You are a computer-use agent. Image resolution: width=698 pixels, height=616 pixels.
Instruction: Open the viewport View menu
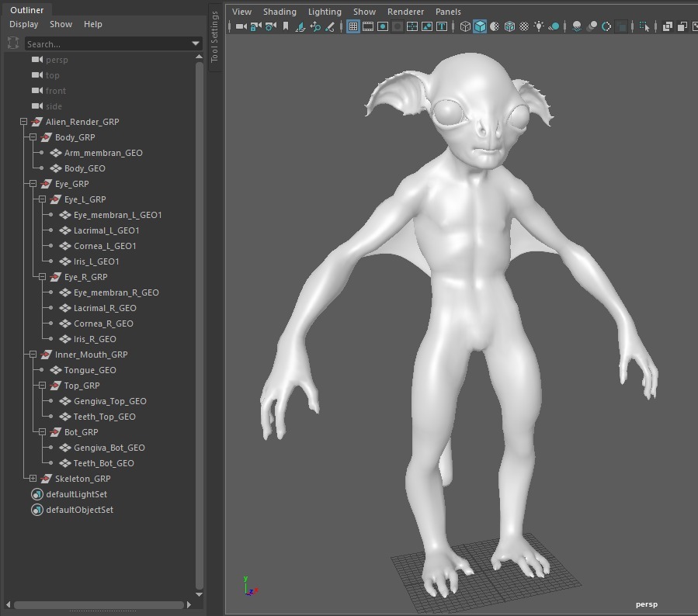(241, 12)
